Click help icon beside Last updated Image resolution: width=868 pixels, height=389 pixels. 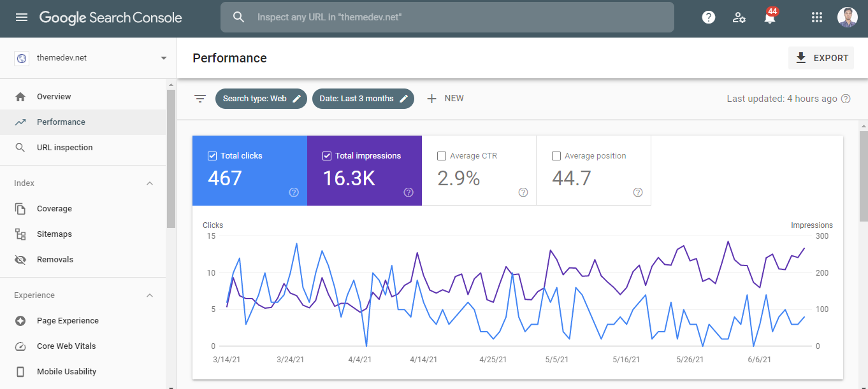pos(846,99)
